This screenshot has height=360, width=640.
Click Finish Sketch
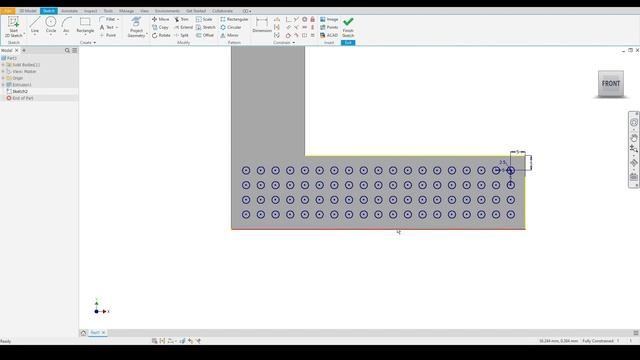(348, 27)
